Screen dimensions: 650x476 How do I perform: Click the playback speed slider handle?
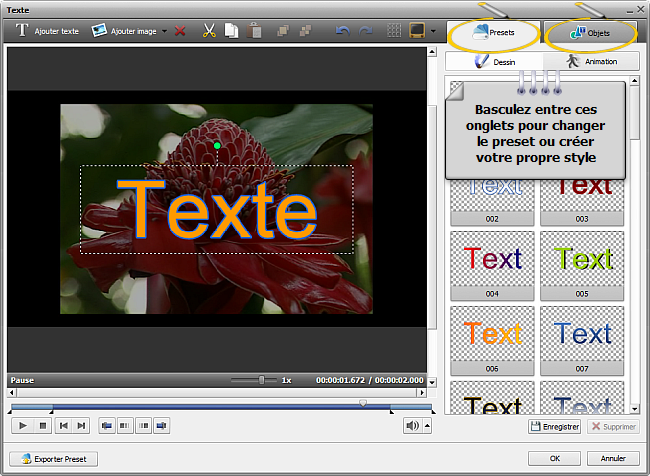pyautogui.click(x=262, y=380)
